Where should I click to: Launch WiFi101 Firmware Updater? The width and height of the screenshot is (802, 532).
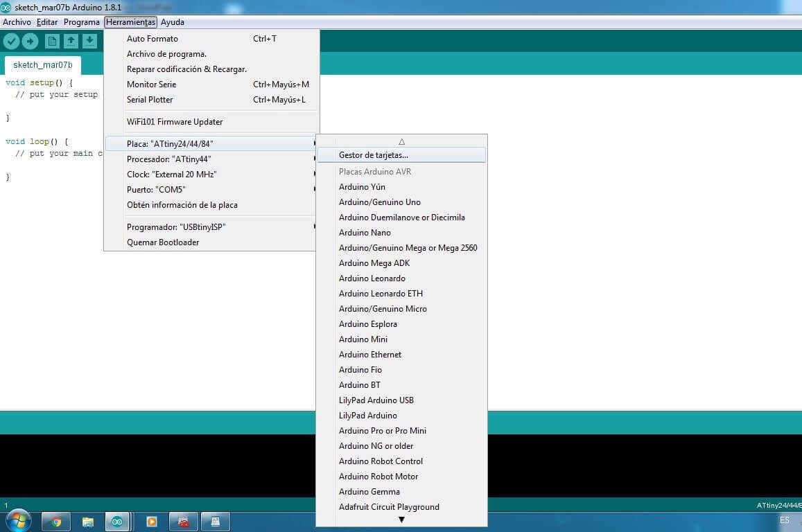click(x=211, y=122)
